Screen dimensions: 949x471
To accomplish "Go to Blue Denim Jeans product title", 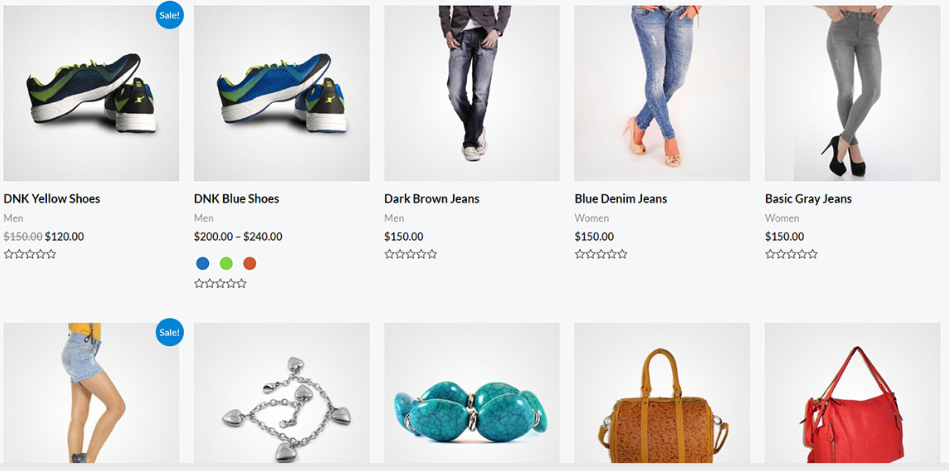I will click(621, 199).
